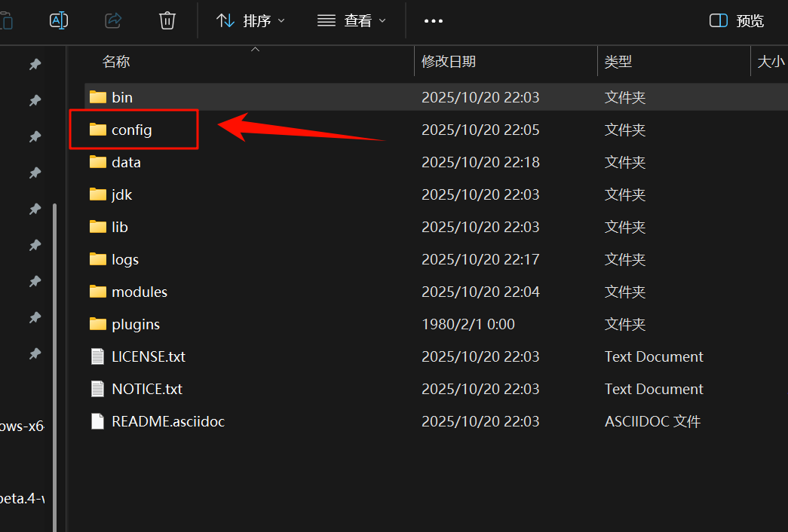Image resolution: width=788 pixels, height=532 pixels.
Task: Select the modules folder row
Action: [x=140, y=292]
